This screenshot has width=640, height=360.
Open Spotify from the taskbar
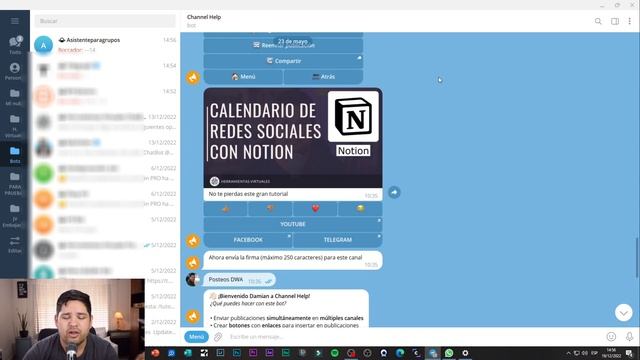pos(334,353)
